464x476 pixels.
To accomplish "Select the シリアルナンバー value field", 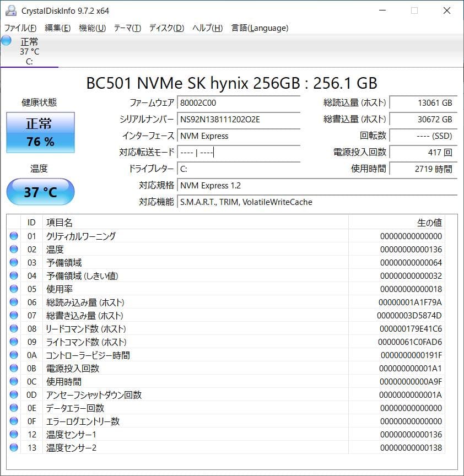I will tap(239, 119).
